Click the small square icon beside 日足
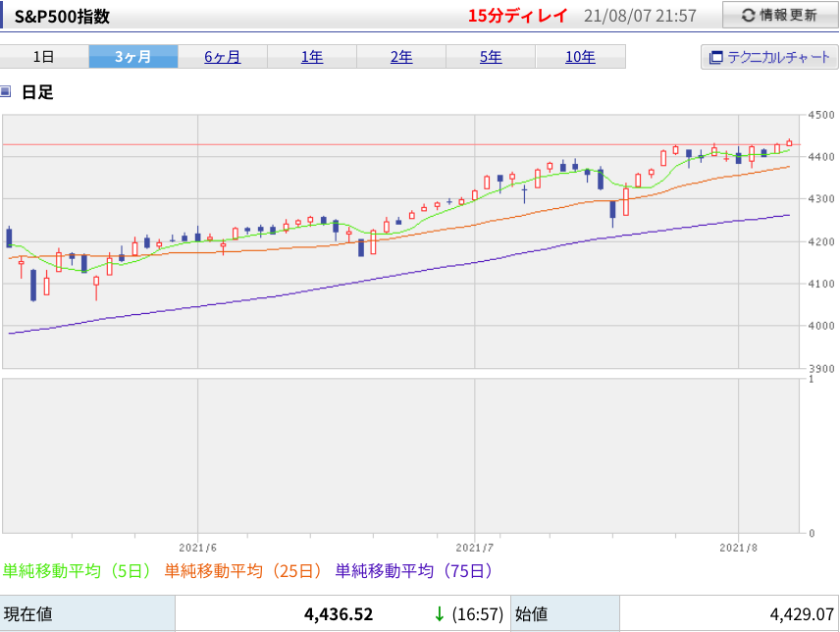This screenshot has width=840, height=632. point(5,91)
